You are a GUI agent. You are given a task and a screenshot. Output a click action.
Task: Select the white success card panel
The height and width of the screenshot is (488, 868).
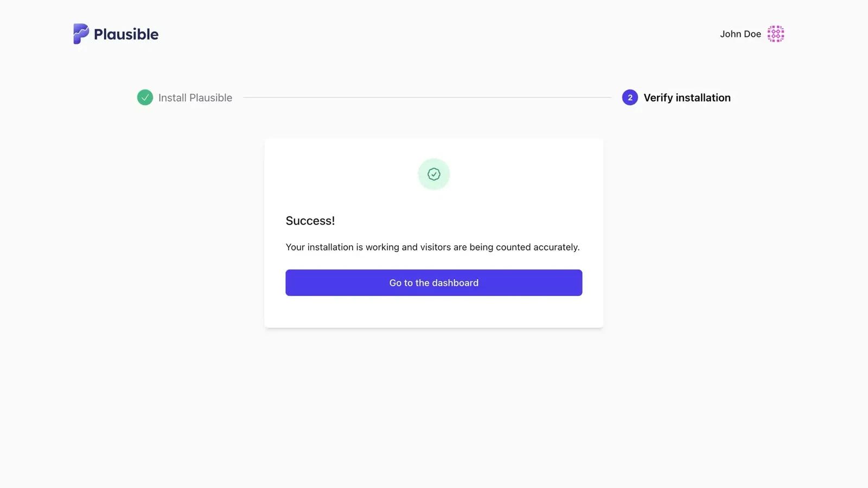coord(433,314)
